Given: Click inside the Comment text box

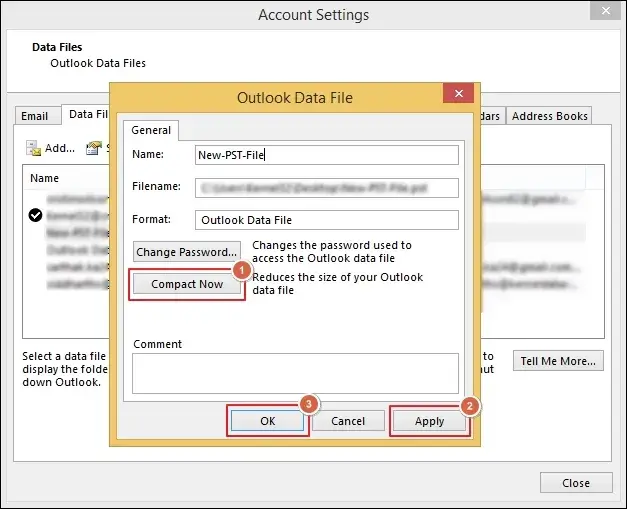Looking at the screenshot, I should point(295,373).
